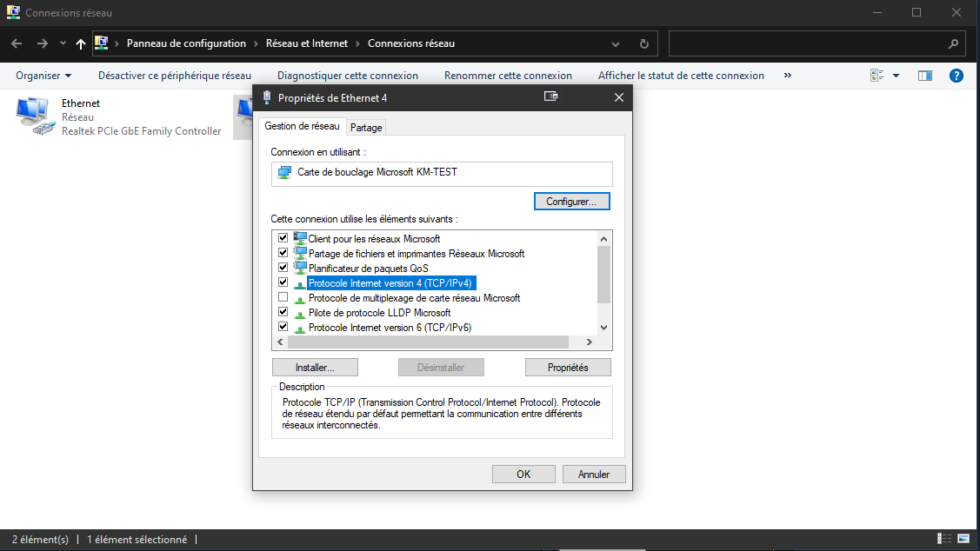Viewport: 980px width, 551px height.
Task: Click the Connexions réseau window title icon
Action: (13, 12)
